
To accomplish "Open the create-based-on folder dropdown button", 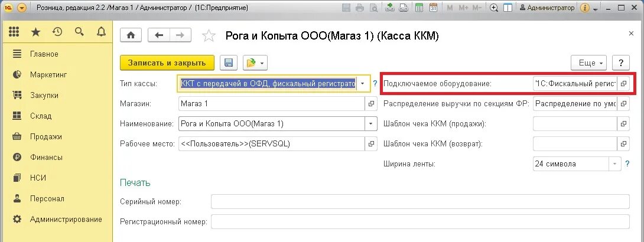I will [255, 63].
